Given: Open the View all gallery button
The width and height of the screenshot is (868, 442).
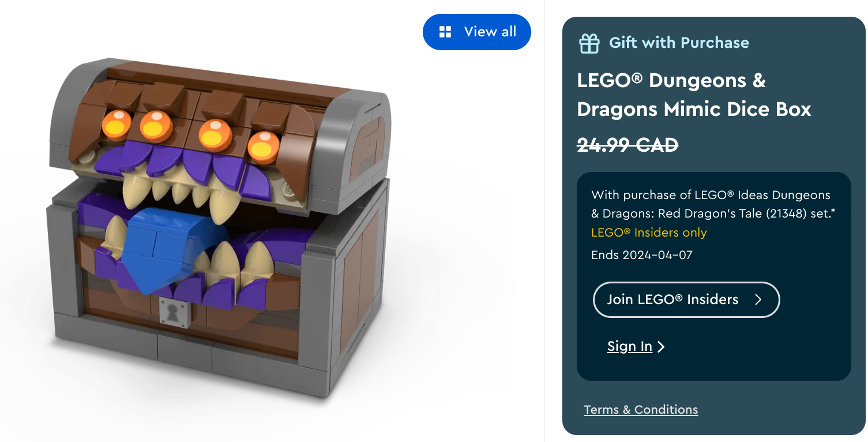Looking at the screenshot, I should pos(477,32).
